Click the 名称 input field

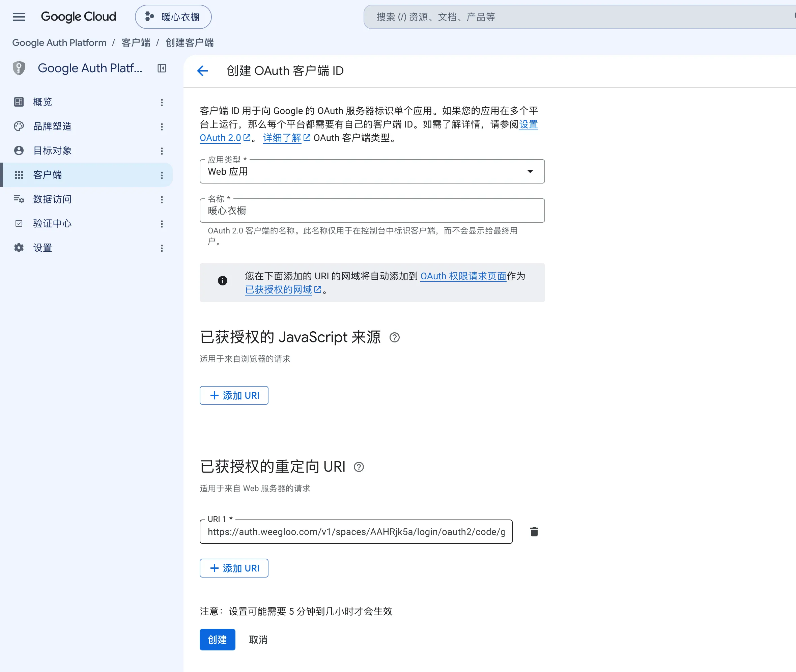[x=372, y=211]
